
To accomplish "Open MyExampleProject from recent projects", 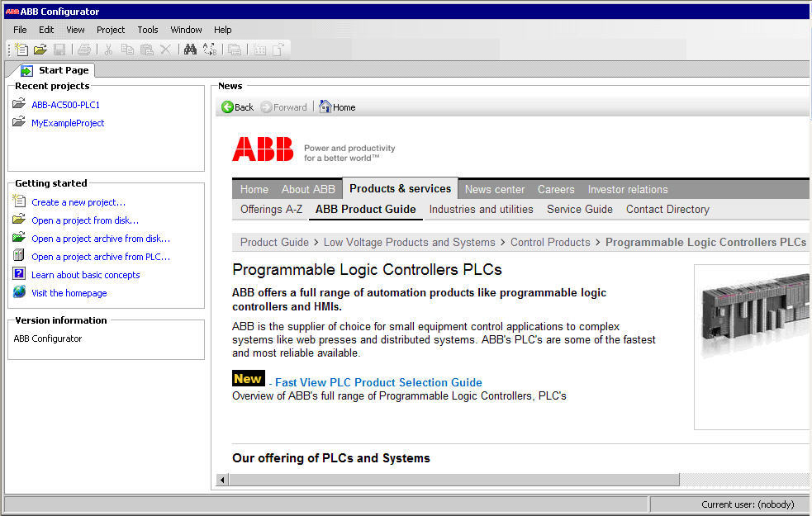I will (68, 123).
